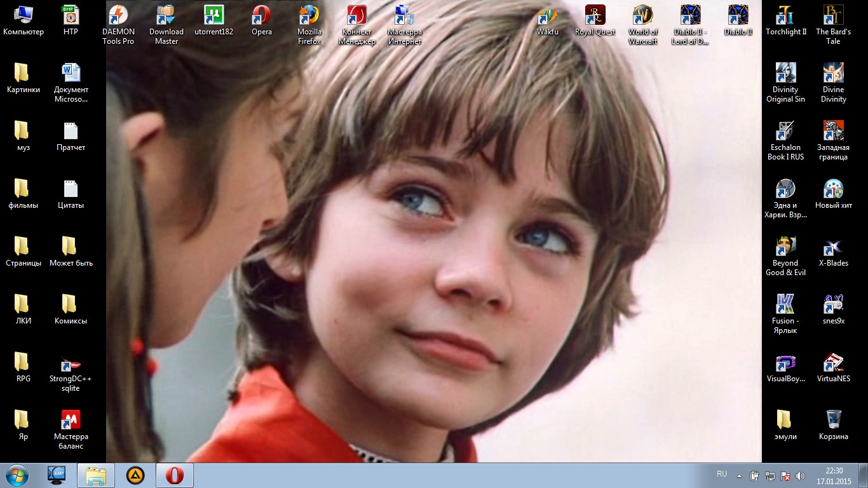868x488 pixels.
Task: Open AIMP player from the taskbar
Action: [x=135, y=475]
